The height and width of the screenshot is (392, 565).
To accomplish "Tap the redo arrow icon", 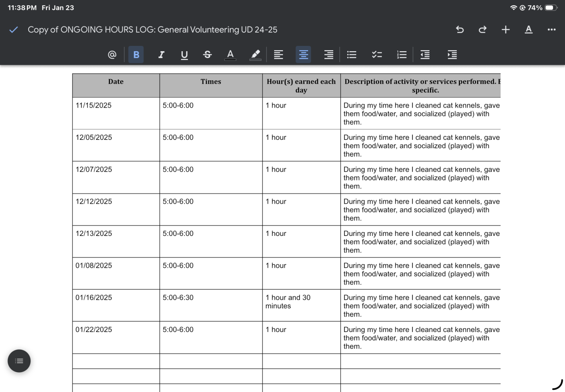I will tap(482, 30).
